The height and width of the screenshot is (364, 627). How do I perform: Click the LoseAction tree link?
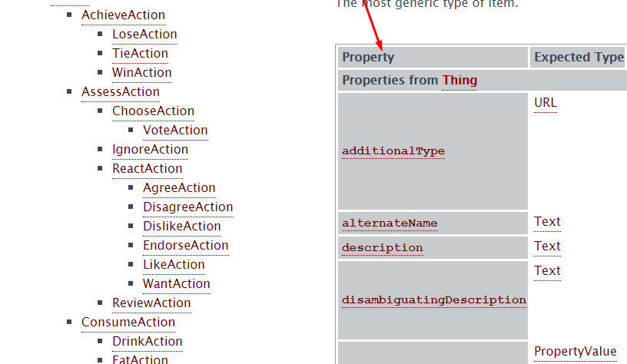click(144, 34)
